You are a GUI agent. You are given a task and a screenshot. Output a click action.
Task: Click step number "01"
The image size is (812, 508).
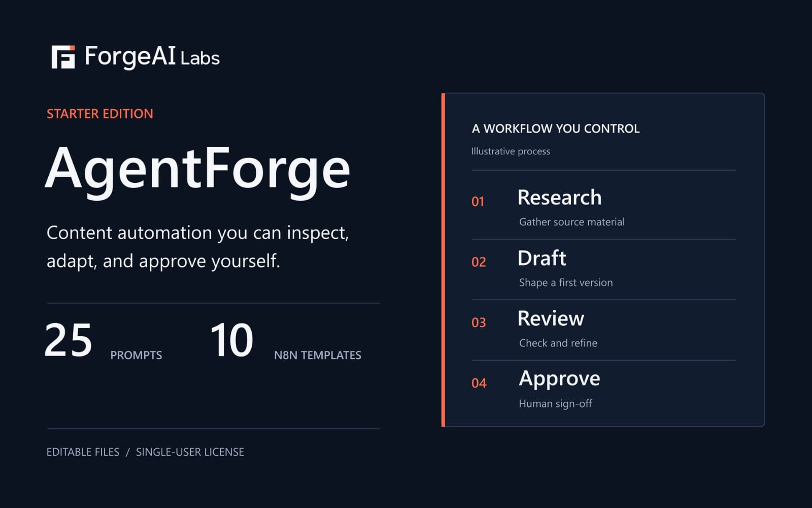(478, 202)
